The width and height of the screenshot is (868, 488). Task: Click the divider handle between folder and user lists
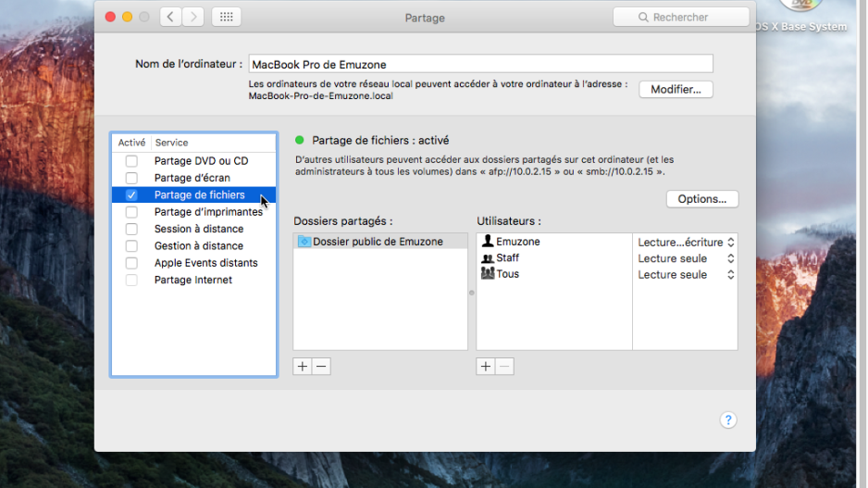click(x=472, y=293)
